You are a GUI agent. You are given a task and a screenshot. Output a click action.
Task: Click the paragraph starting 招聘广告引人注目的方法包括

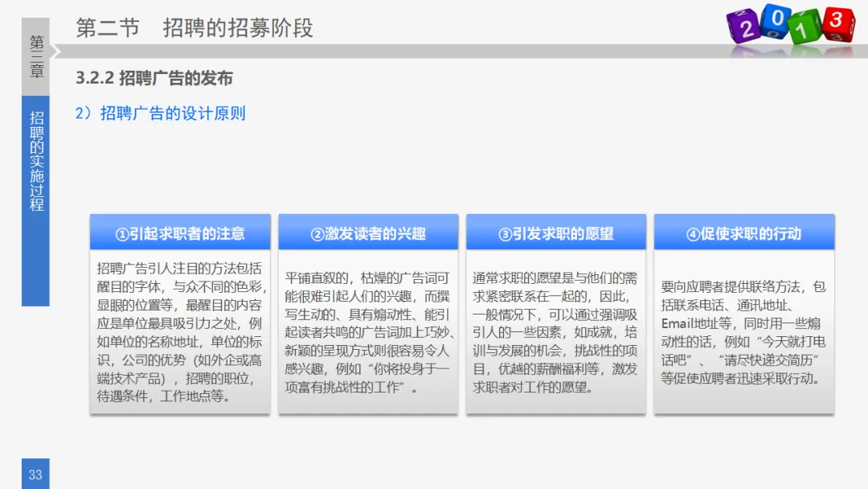pos(180,332)
